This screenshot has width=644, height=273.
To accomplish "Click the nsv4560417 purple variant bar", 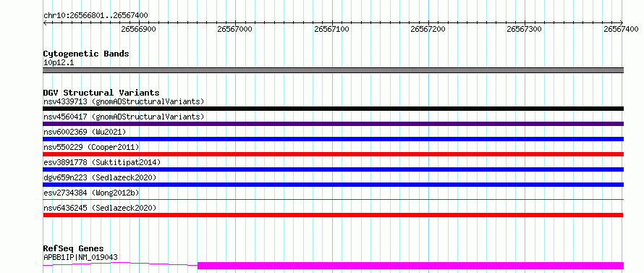I will click(x=333, y=124).
